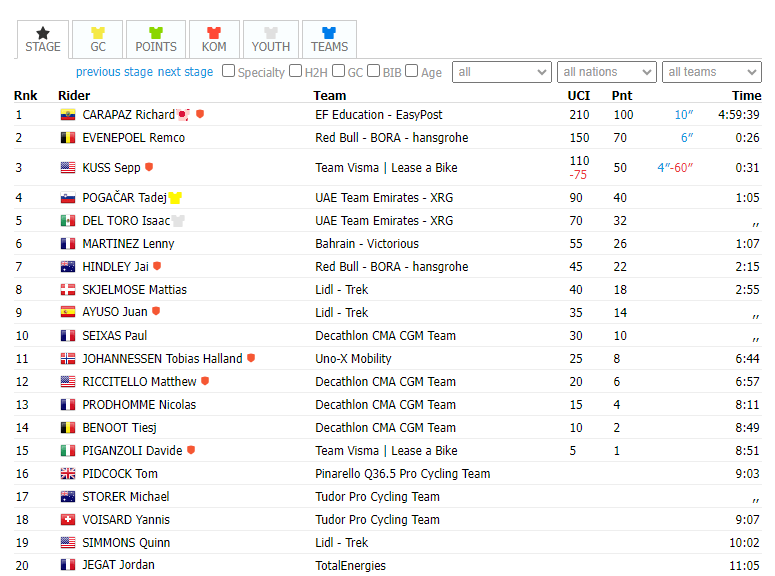This screenshot has height=576, width=775.
Task: Go to previous stage link
Action: [x=114, y=72]
